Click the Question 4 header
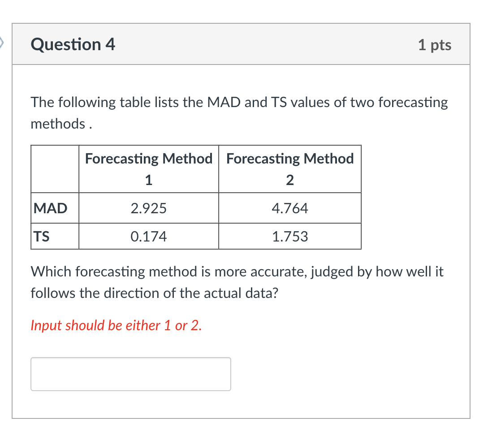The width and height of the screenshot is (492, 448). tap(73, 44)
